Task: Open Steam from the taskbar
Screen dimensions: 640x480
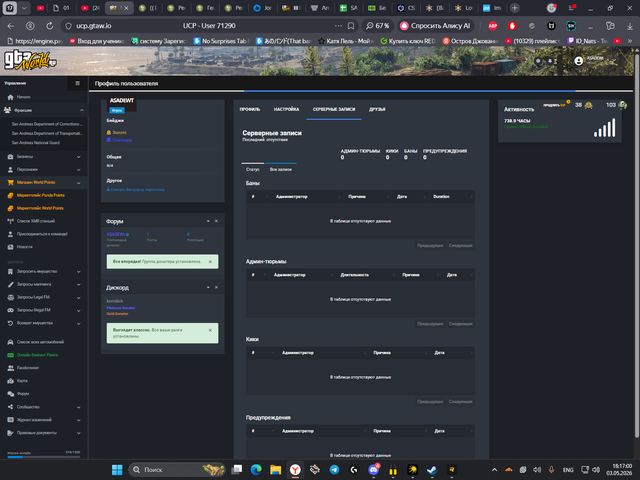Action: [432, 470]
